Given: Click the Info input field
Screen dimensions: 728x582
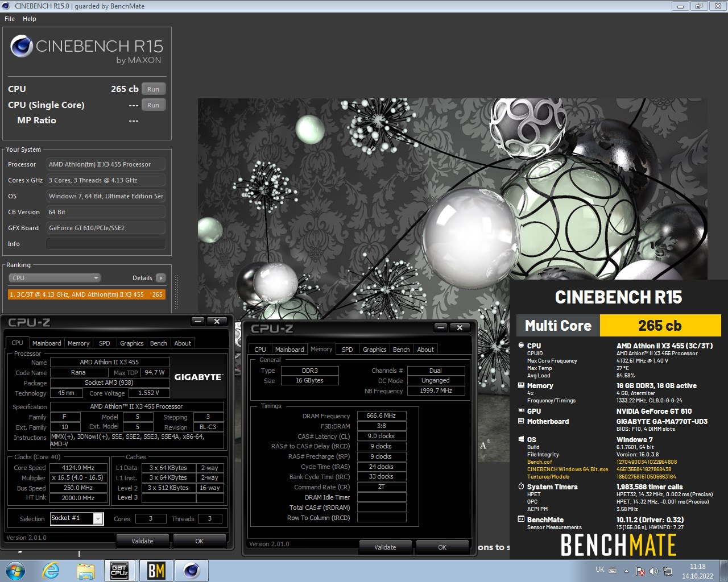Looking at the screenshot, I should point(106,244).
